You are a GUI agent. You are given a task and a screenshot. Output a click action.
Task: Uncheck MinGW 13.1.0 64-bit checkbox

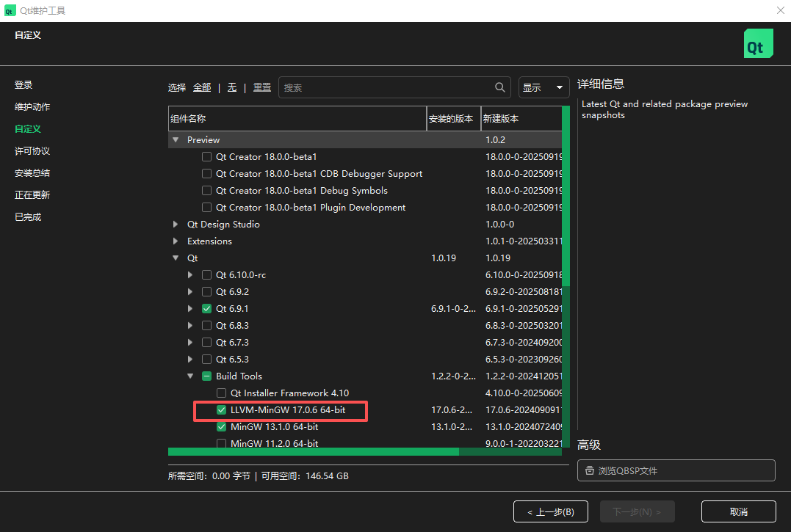pyautogui.click(x=221, y=427)
